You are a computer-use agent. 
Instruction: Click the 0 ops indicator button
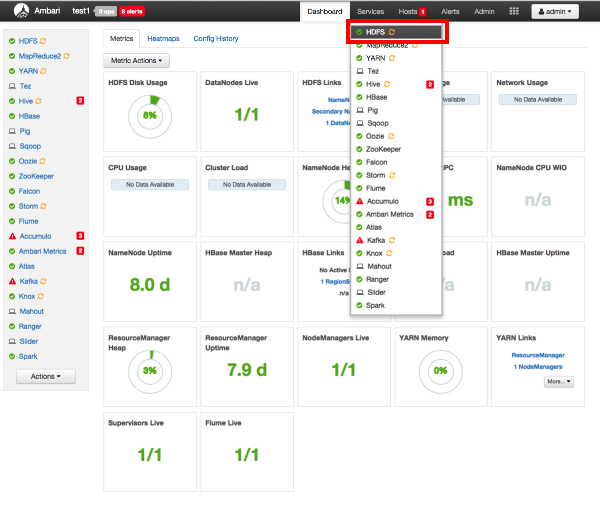[x=106, y=11]
